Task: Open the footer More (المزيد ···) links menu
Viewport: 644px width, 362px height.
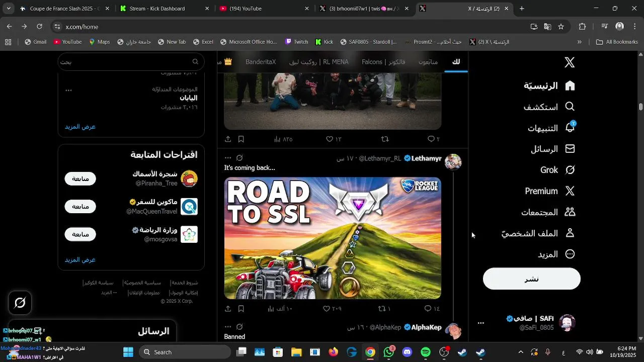Action: (x=109, y=293)
